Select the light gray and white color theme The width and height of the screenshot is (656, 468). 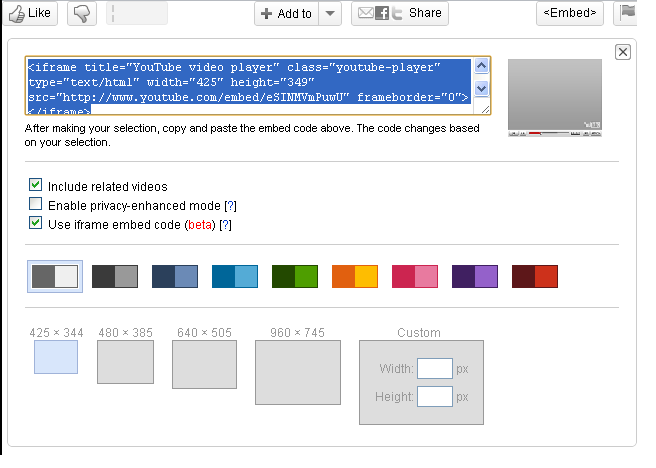point(55,276)
